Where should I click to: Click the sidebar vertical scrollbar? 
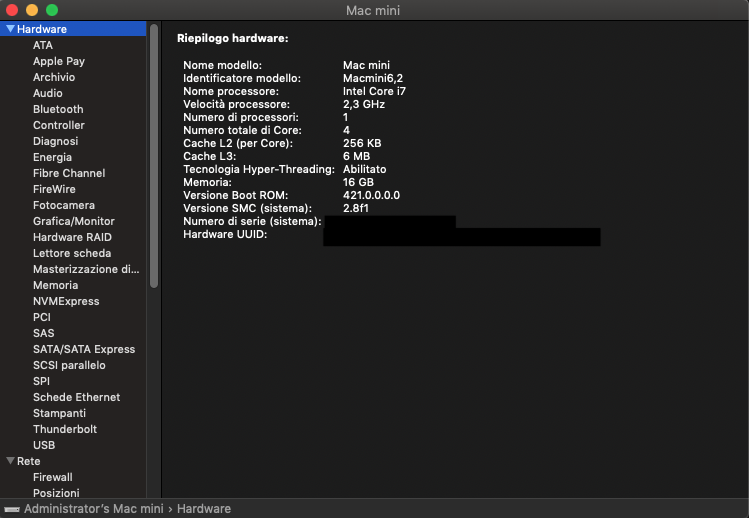[154, 156]
